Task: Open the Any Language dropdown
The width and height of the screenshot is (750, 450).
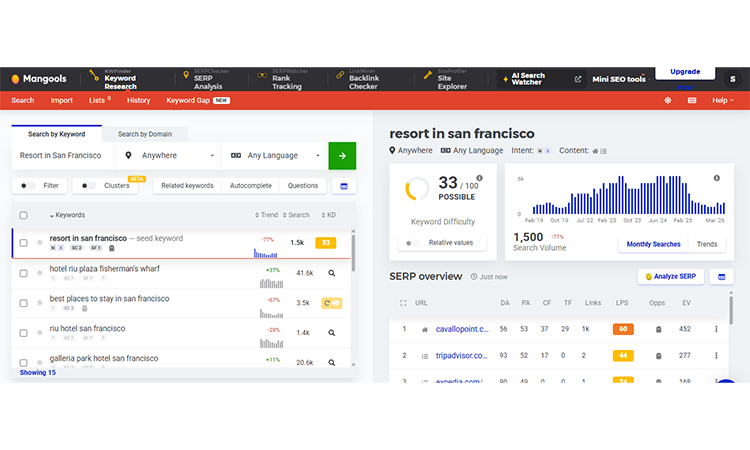Action: 275,155
